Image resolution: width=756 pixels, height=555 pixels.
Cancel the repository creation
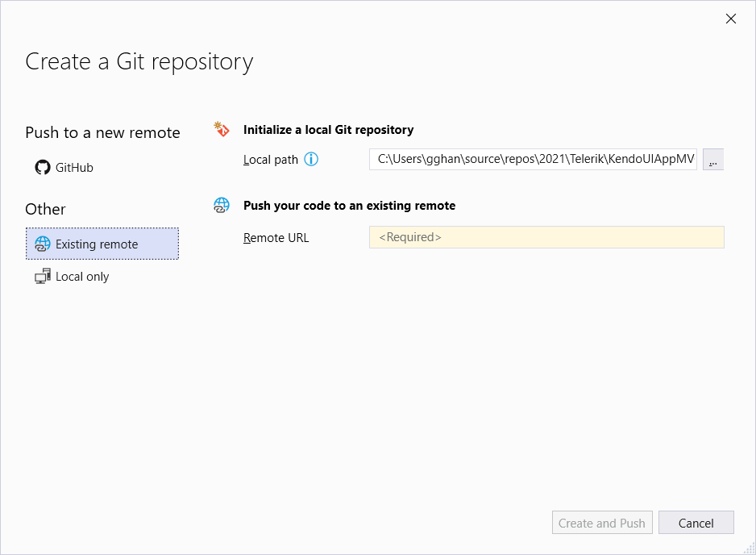pyautogui.click(x=696, y=523)
